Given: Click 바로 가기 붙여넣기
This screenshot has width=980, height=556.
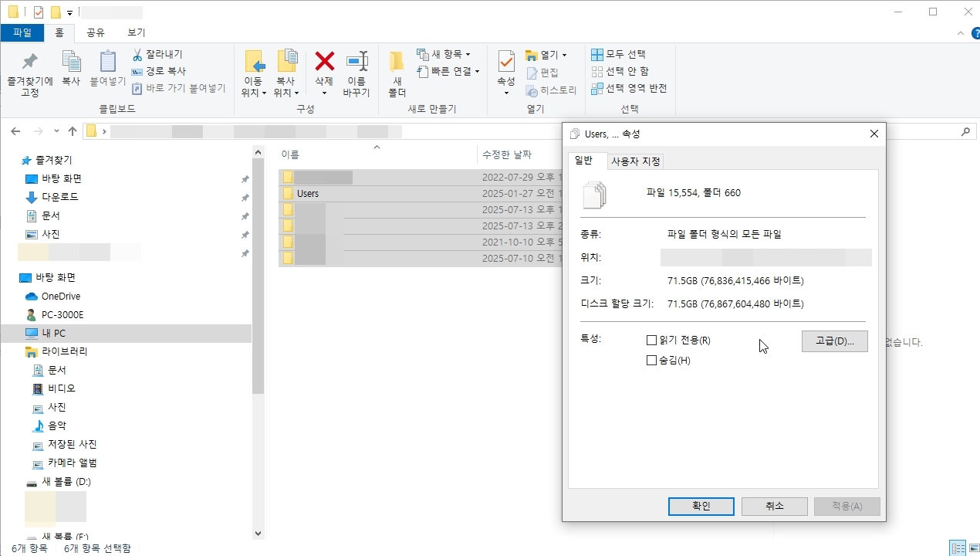Looking at the screenshot, I should (x=179, y=88).
